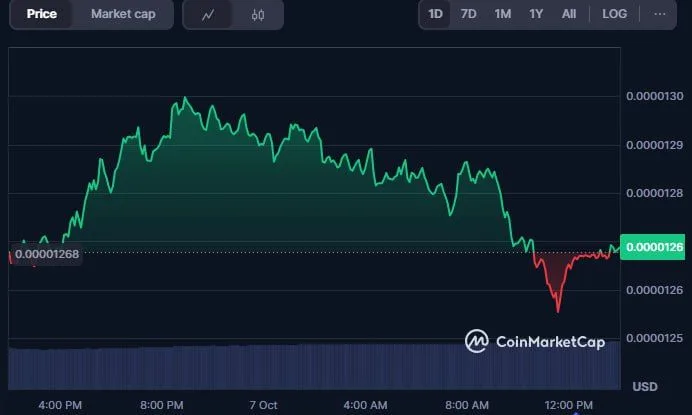The height and width of the screenshot is (415, 692).
Task: Click the USD currency label
Action: (645, 386)
